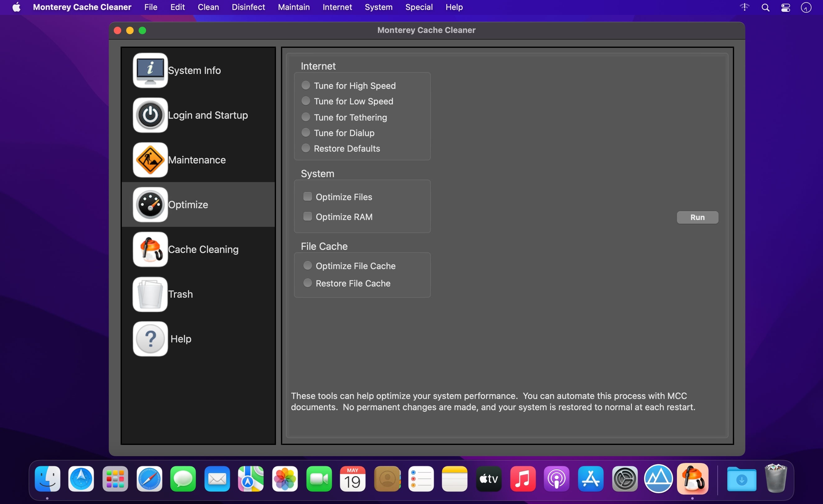Open Spotlight search in menu bar

point(766,7)
